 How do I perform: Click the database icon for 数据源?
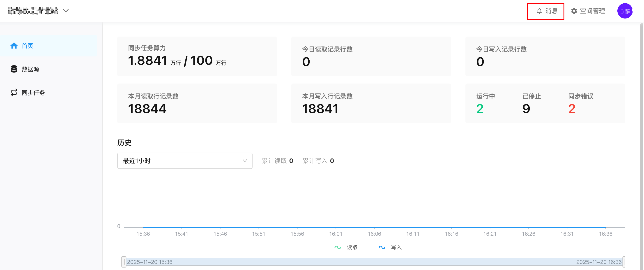14,69
